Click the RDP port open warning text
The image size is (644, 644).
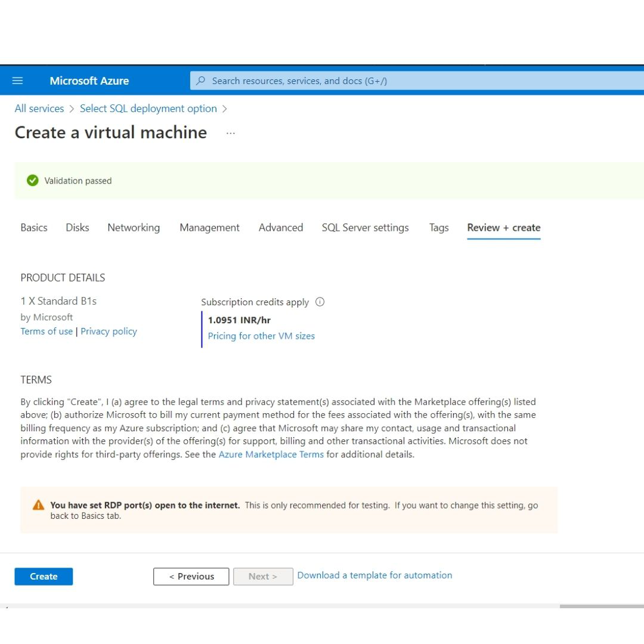294,510
